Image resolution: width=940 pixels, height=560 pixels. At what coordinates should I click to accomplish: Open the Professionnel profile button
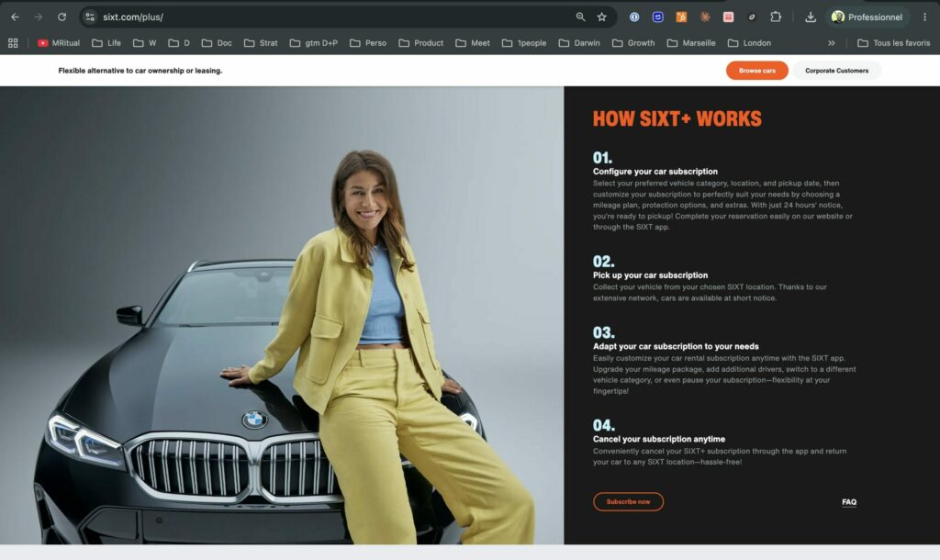pyautogui.click(x=867, y=17)
